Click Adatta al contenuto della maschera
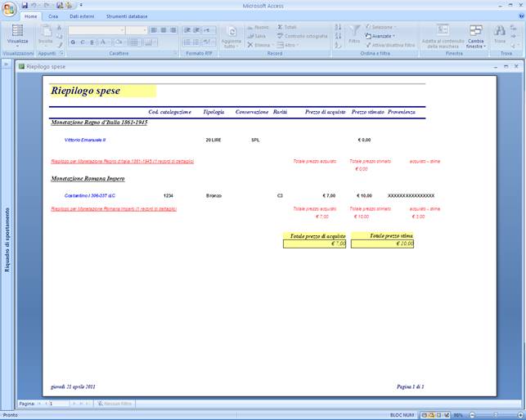The image size is (526, 420). pyautogui.click(x=443, y=36)
